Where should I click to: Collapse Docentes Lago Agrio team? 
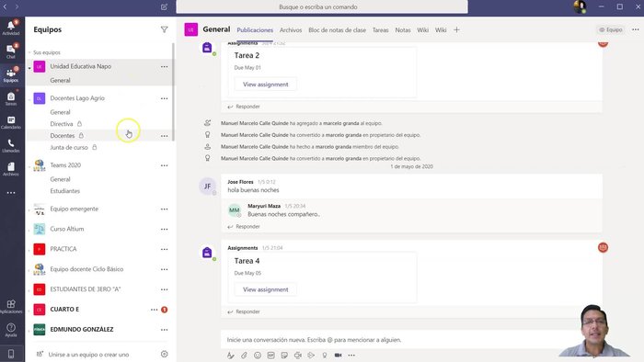click(x=29, y=99)
